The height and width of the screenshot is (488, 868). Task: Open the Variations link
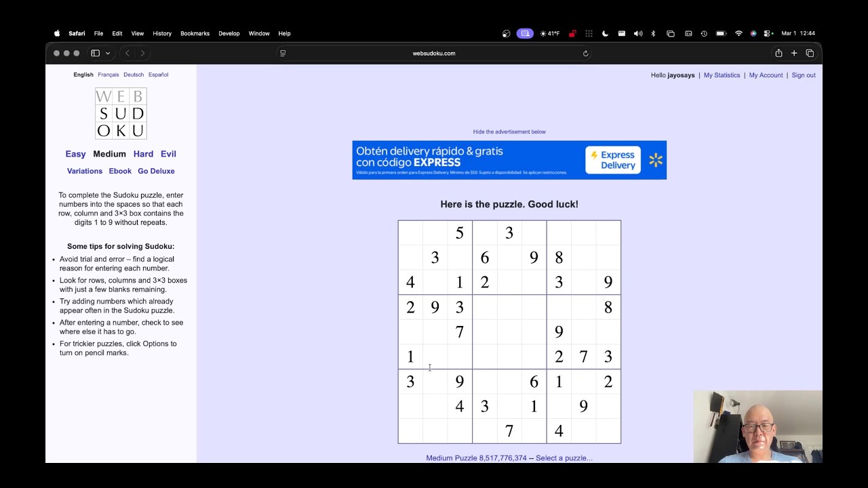click(x=85, y=171)
